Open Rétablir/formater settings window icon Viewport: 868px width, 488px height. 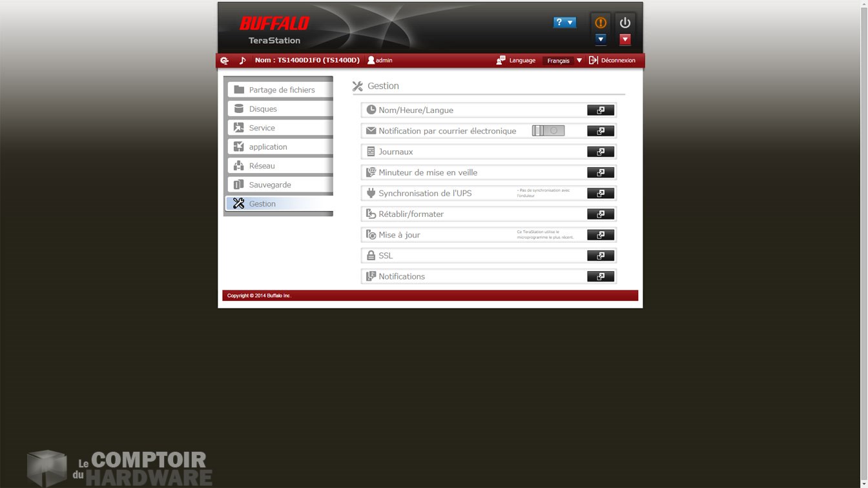point(600,214)
